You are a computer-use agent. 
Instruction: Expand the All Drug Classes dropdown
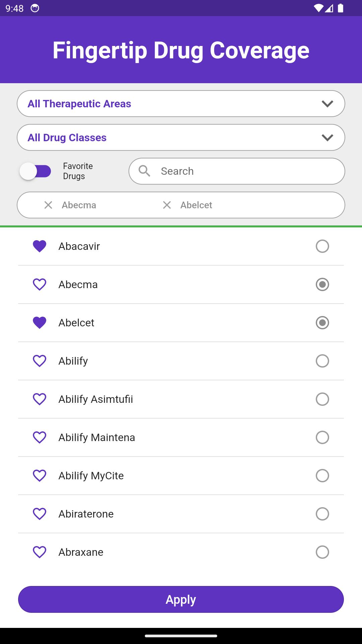[x=181, y=138]
